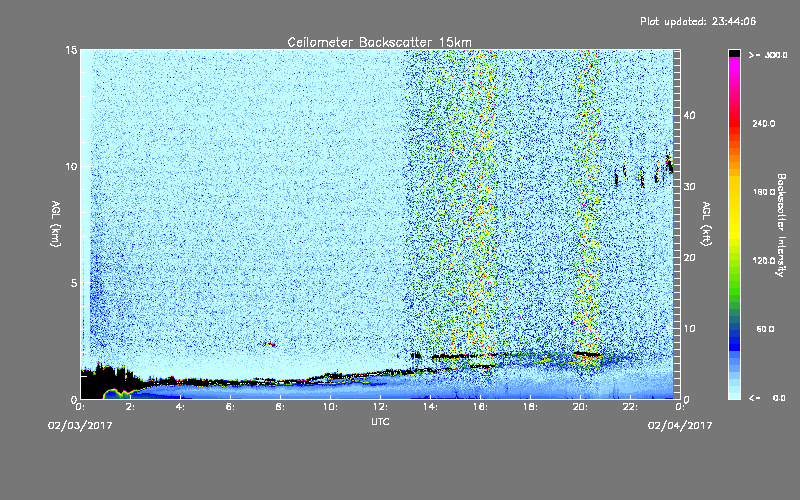Click the thick black cloud layer before 2: UTC

107,383
